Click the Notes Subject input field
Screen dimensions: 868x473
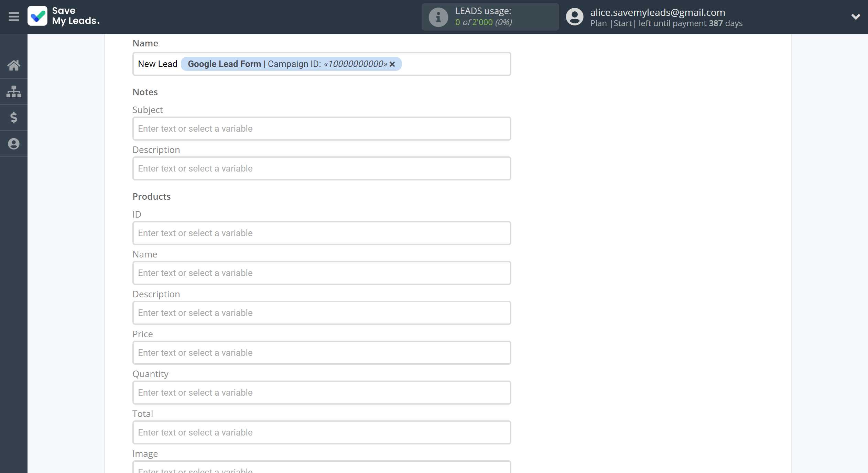(x=322, y=129)
